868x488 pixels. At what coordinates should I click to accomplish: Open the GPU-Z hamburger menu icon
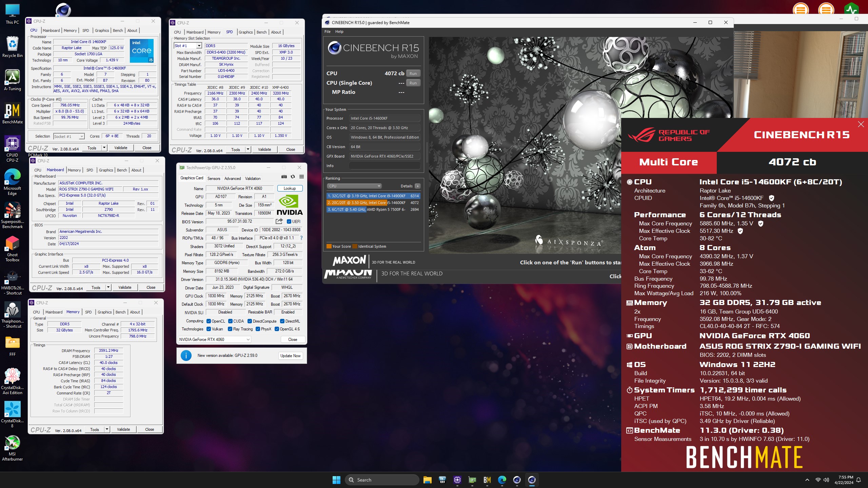pos(301,177)
